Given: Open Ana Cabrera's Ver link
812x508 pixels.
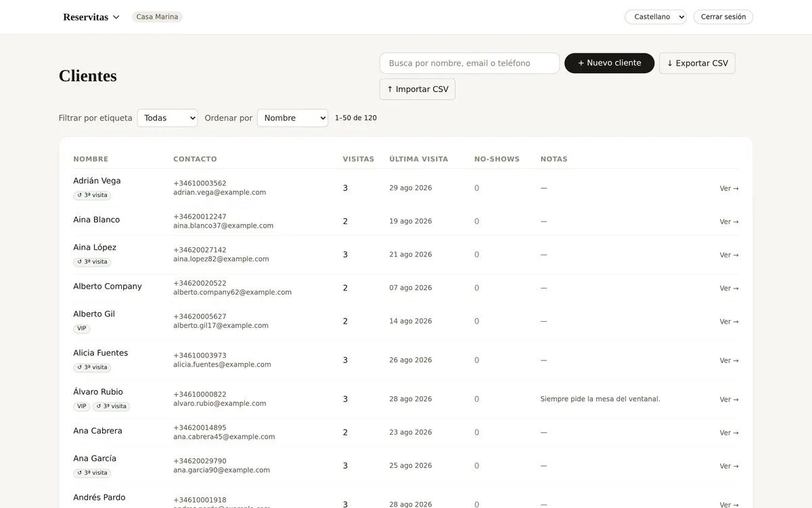Looking at the screenshot, I should click(x=729, y=432).
